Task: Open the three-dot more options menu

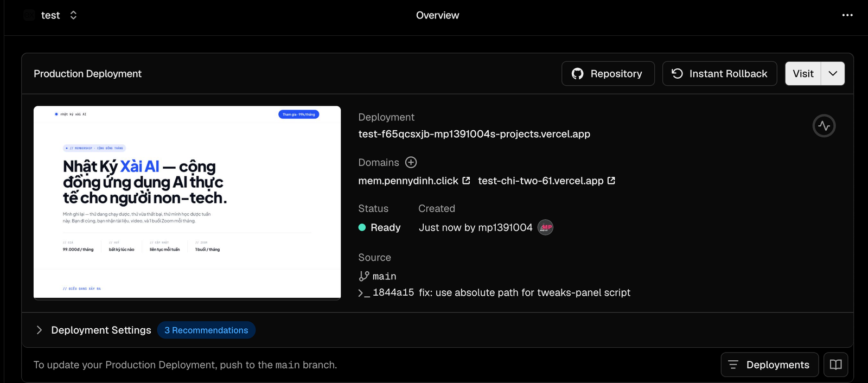Action: click(847, 15)
